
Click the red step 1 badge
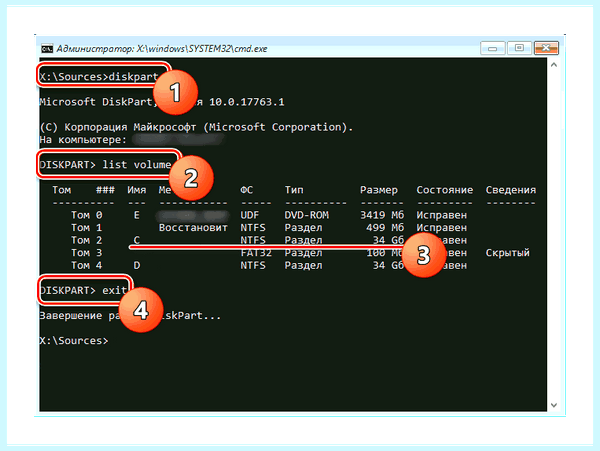[176, 92]
